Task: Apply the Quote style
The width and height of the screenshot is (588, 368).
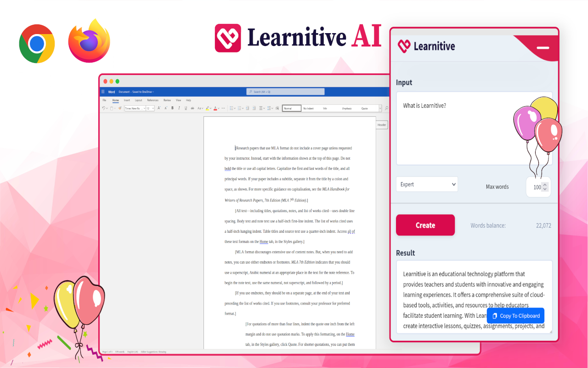Action: 364,108
